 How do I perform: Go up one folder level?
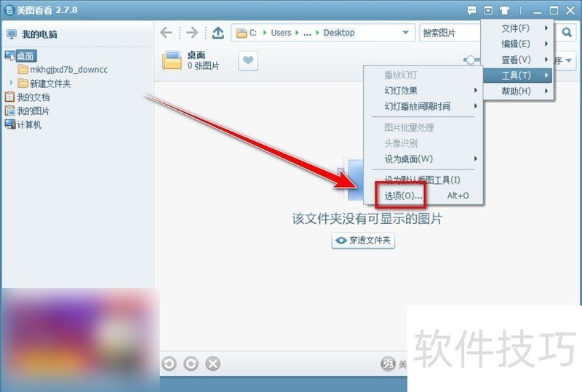(x=218, y=33)
